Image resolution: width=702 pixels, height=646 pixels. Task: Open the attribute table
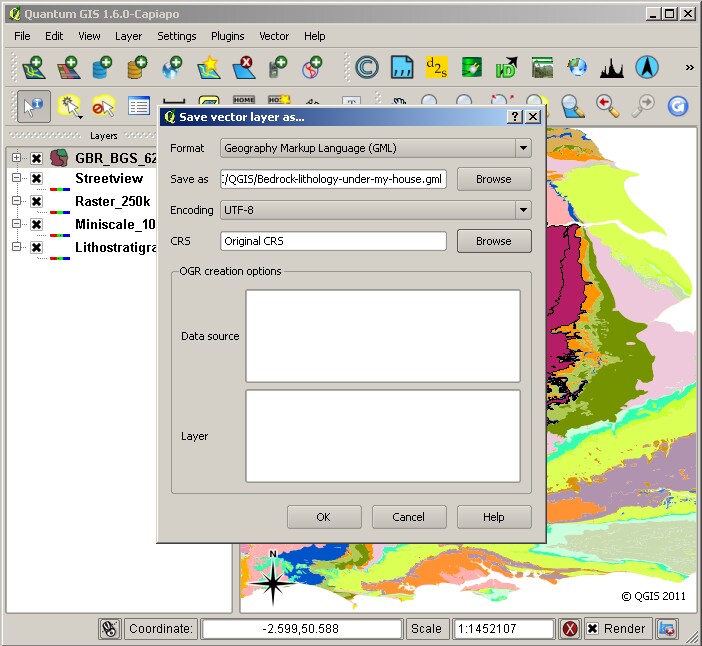139,107
